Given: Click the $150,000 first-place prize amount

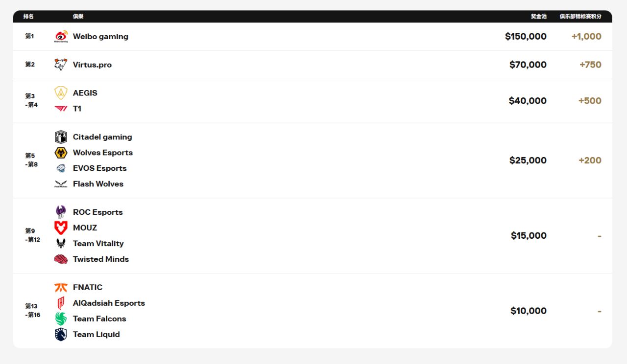Looking at the screenshot, I should (x=526, y=37).
